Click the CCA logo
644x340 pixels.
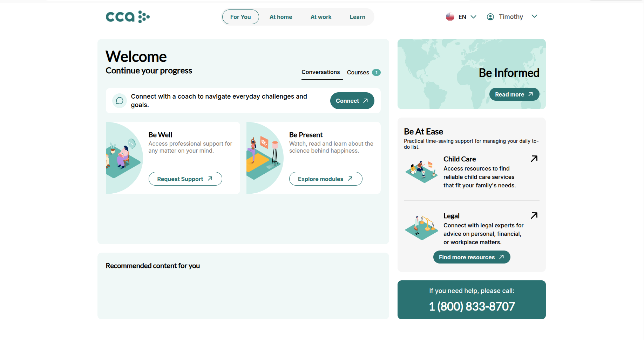(x=128, y=17)
